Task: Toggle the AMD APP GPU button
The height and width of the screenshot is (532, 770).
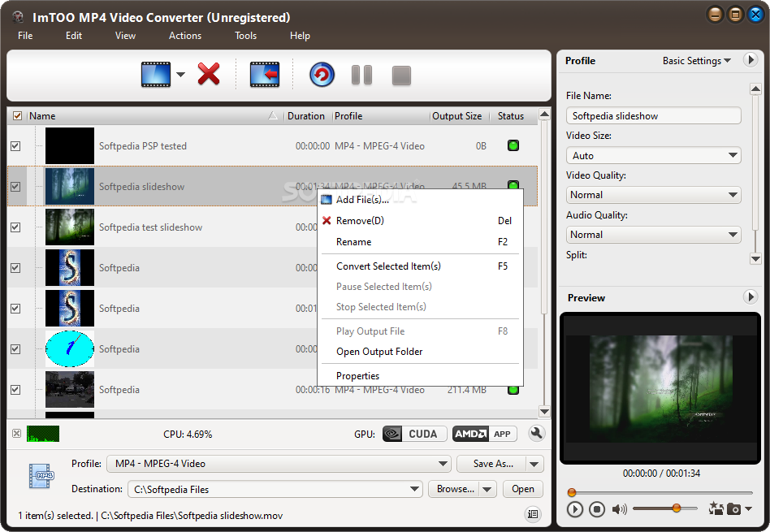Action: tap(484, 434)
